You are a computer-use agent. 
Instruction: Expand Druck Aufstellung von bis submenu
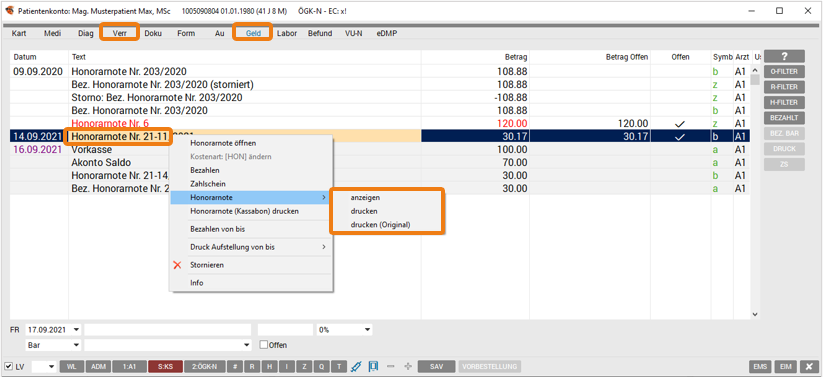251,247
